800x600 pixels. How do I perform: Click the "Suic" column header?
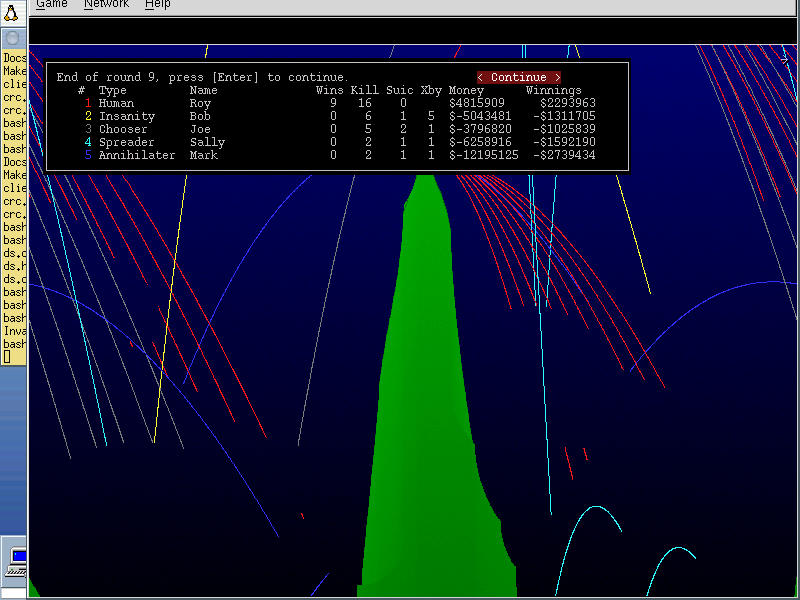pyautogui.click(x=400, y=90)
